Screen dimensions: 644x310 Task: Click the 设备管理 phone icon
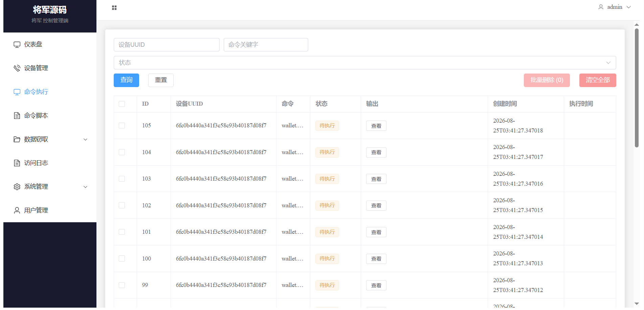[17, 68]
